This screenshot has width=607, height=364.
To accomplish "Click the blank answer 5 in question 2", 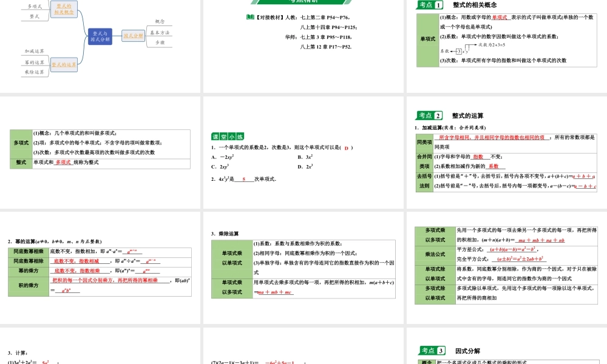I will pos(243,178).
